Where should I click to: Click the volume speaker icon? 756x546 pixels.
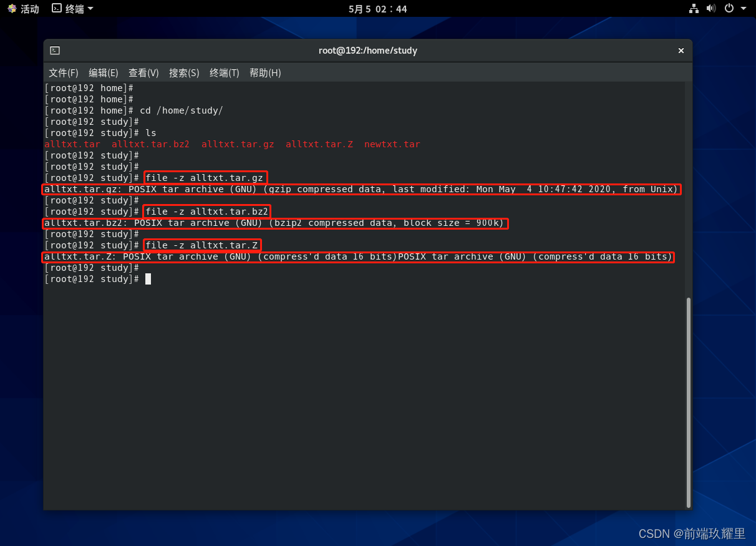[x=711, y=9]
